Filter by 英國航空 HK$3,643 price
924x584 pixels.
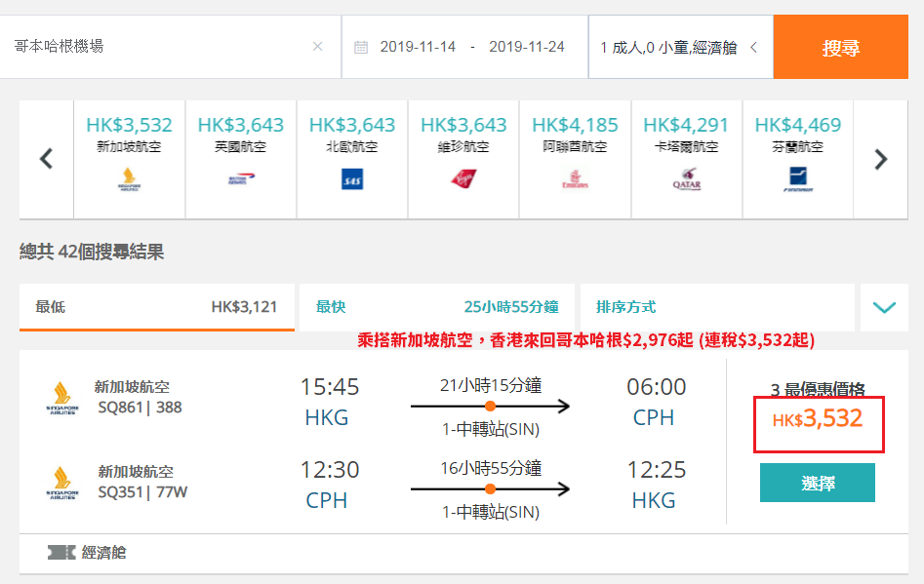point(240,160)
